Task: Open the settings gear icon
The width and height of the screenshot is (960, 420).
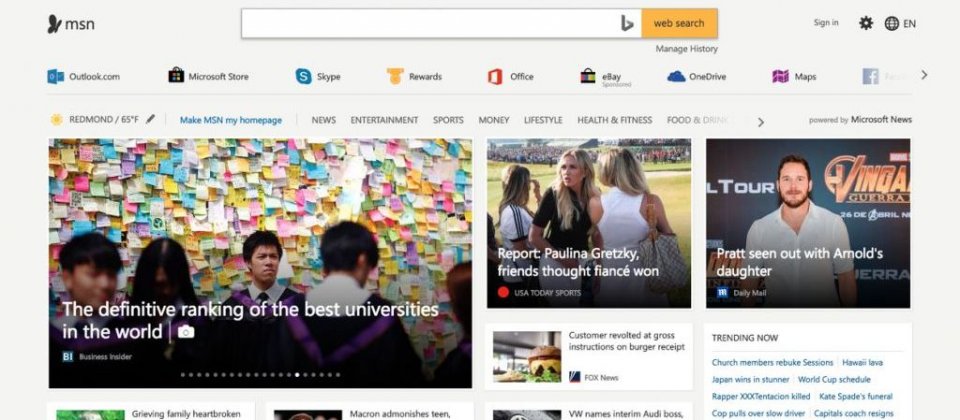Action: pos(866,23)
